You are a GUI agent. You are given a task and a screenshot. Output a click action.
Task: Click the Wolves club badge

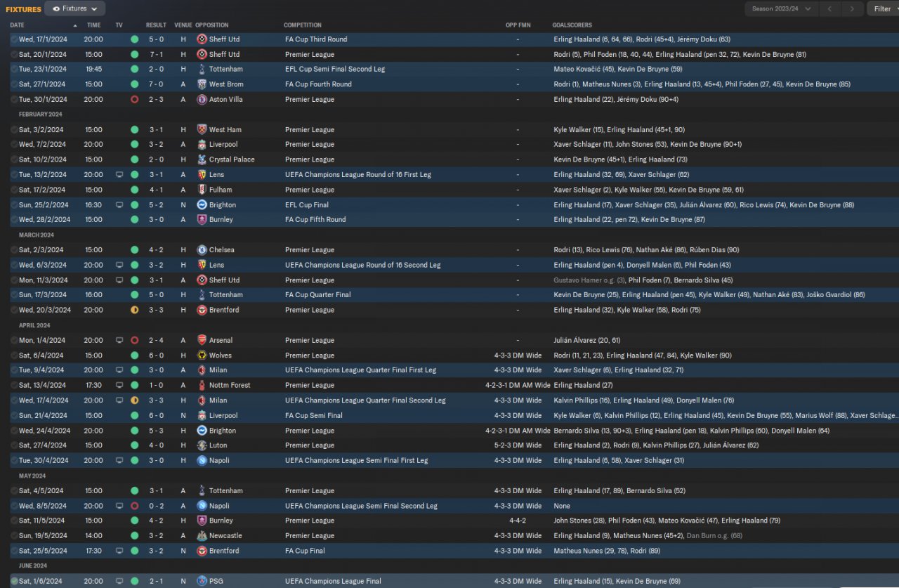click(x=202, y=355)
